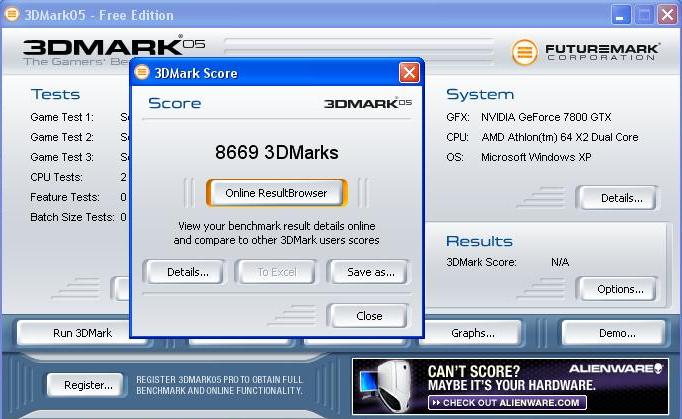The width and height of the screenshot is (682, 419).
Task: Click the 'Game Test 3:' label
Action: [x=62, y=157]
